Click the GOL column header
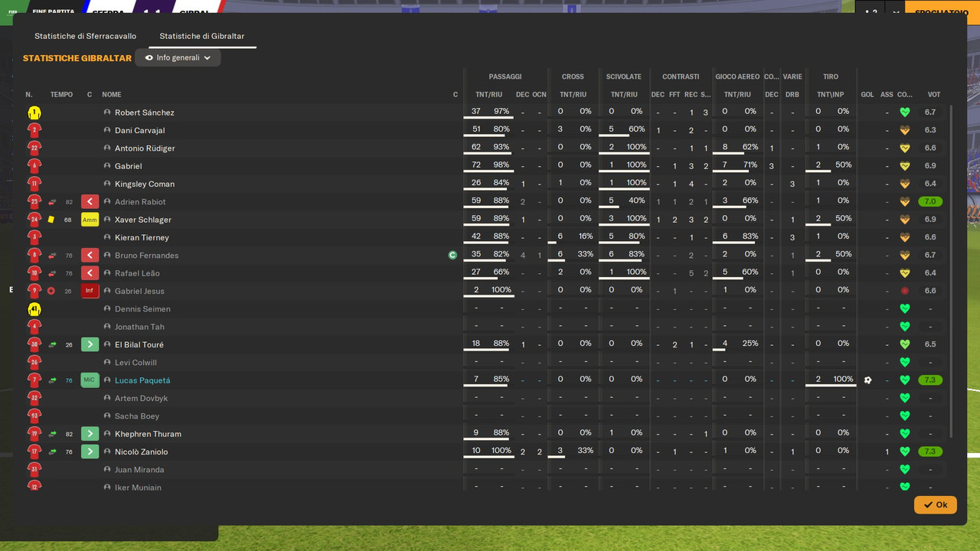 [x=867, y=95]
